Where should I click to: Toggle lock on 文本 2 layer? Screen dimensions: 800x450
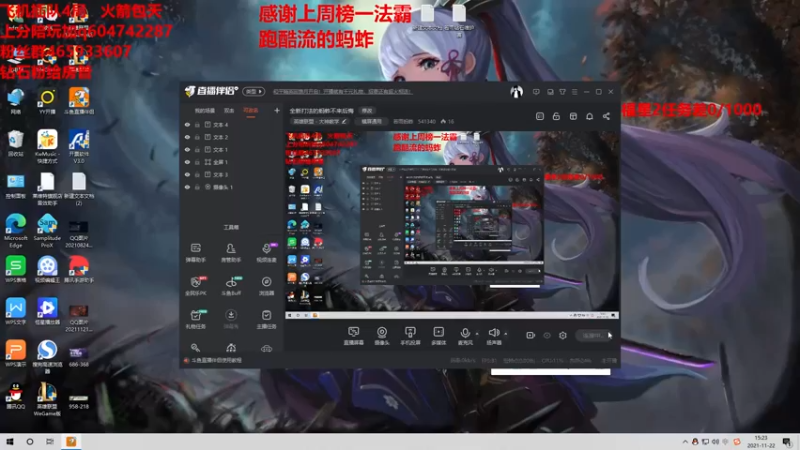[x=197, y=137]
